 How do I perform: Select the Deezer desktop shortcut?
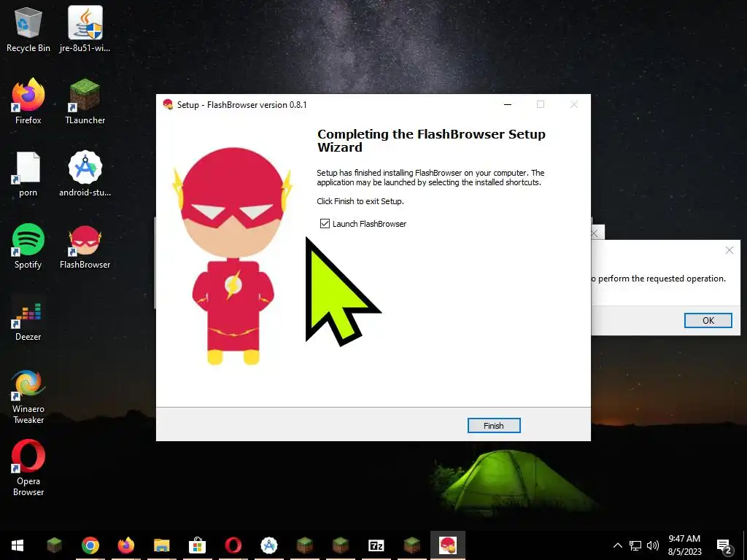click(28, 318)
